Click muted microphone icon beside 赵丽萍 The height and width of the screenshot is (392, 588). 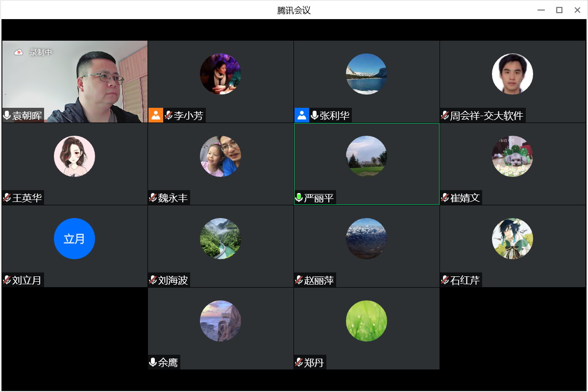(299, 280)
